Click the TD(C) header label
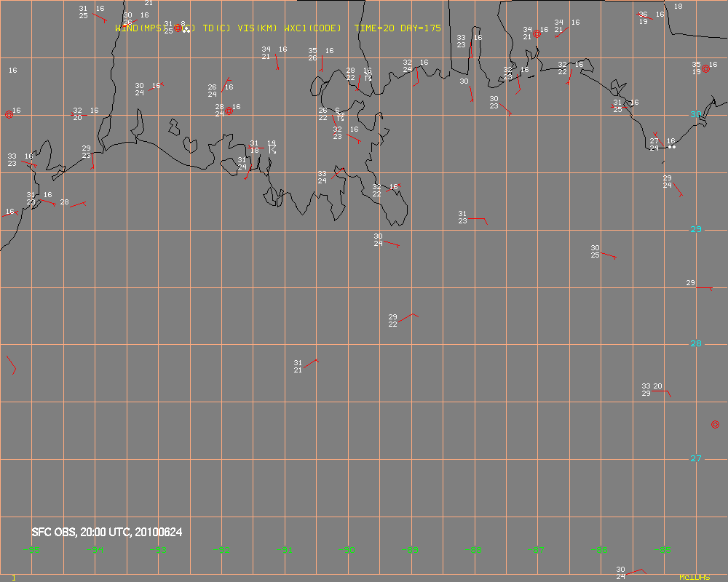The width and height of the screenshot is (728, 582). [217, 28]
